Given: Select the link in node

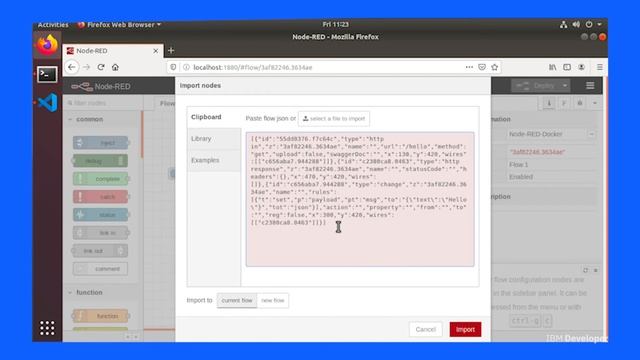Looking at the screenshot, I should (100, 233).
